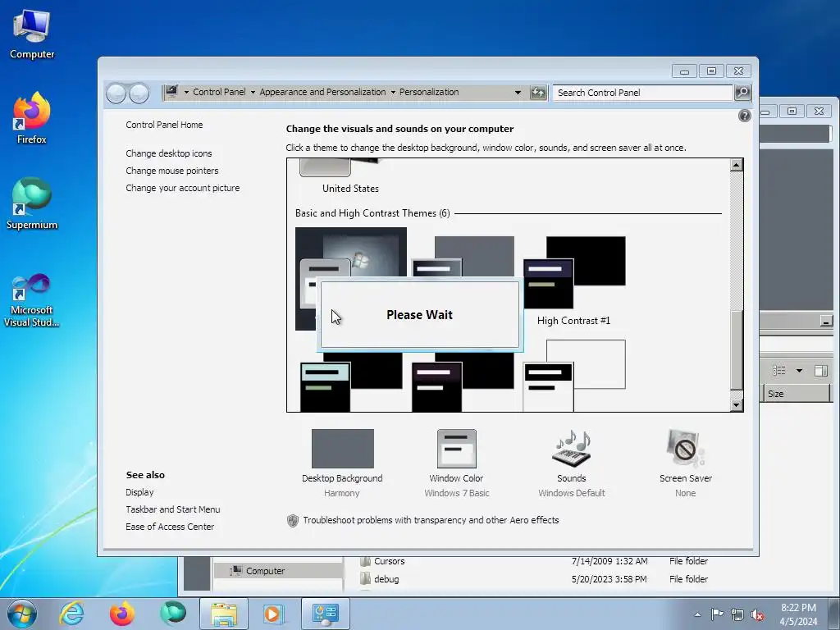
Task: Switch to Windows Explorer taskbar button
Action: pyautogui.click(x=223, y=614)
